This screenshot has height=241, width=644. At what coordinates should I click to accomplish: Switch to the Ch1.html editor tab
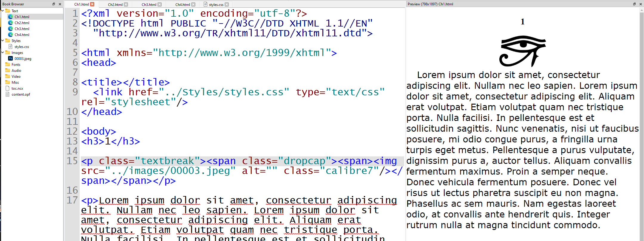[81, 4]
